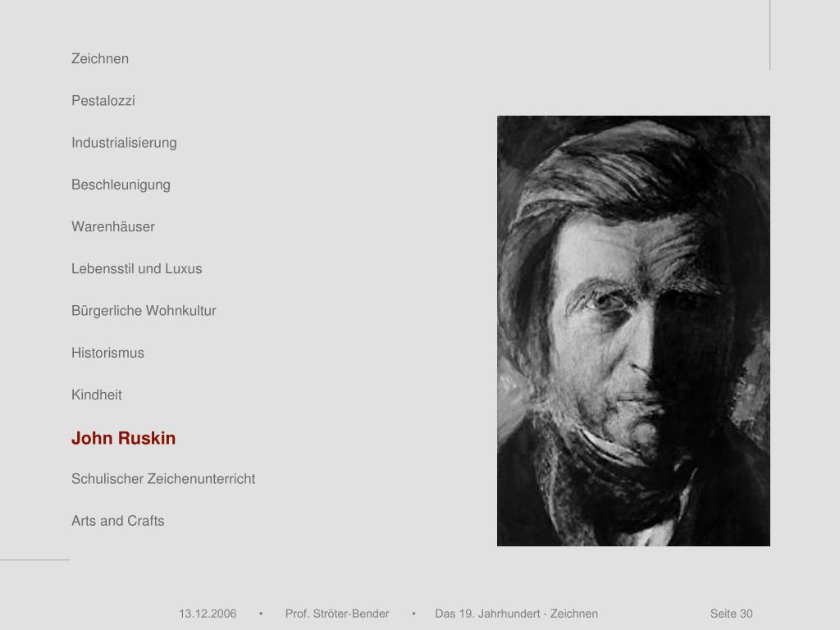840x630 pixels.
Task: Click the bullet separator after the date
Action: click(261, 614)
